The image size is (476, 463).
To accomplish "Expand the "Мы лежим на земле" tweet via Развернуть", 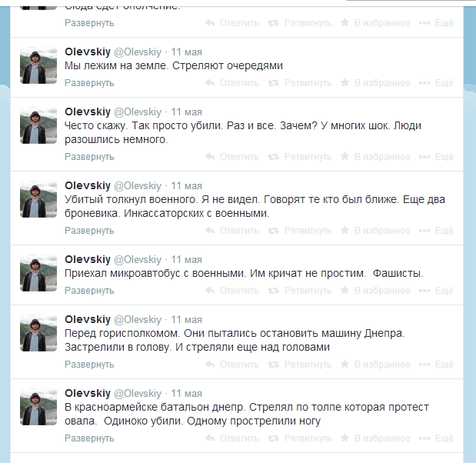I will click(89, 83).
